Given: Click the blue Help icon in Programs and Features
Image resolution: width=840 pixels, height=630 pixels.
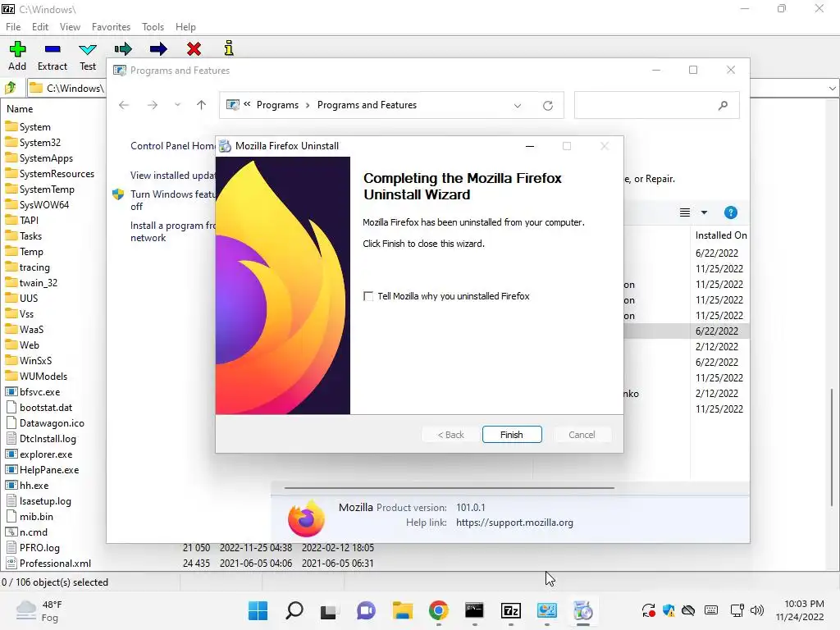Looking at the screenshot, I should click(x=730, y=212).
